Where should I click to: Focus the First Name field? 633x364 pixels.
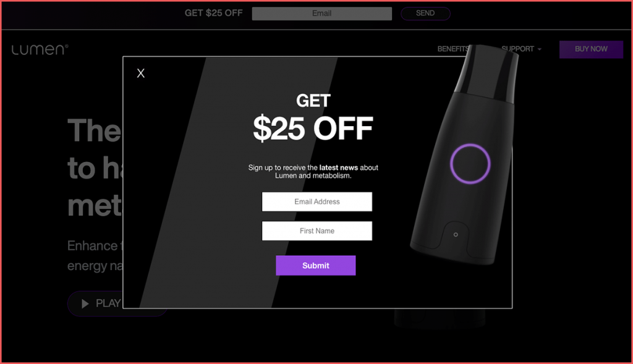[x=317, y=231]
